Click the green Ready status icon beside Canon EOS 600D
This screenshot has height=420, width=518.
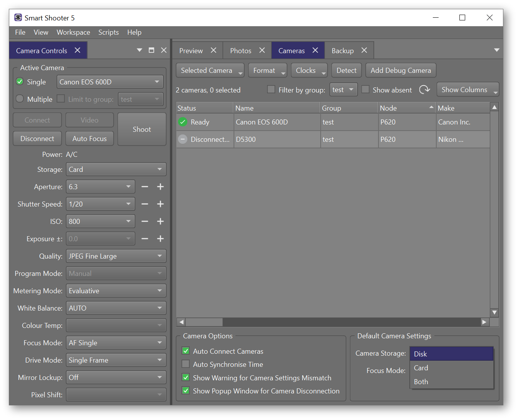[182, 122]
